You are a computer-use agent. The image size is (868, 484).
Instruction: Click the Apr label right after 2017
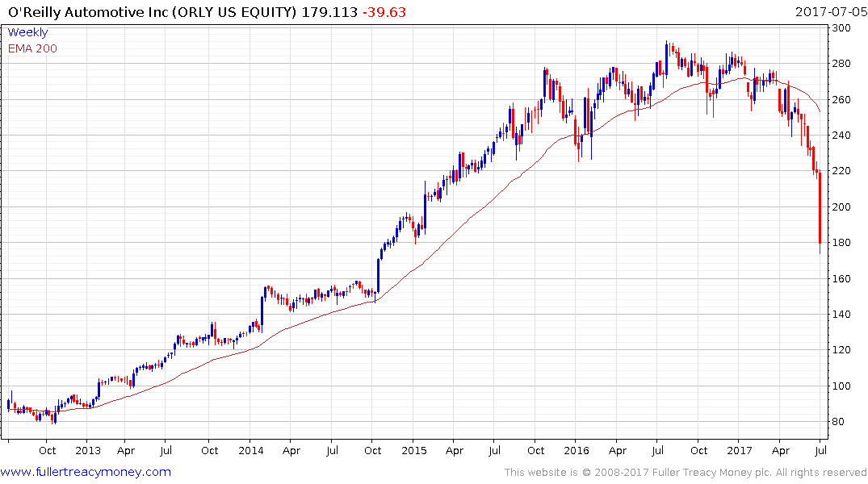tap(781, 451)
